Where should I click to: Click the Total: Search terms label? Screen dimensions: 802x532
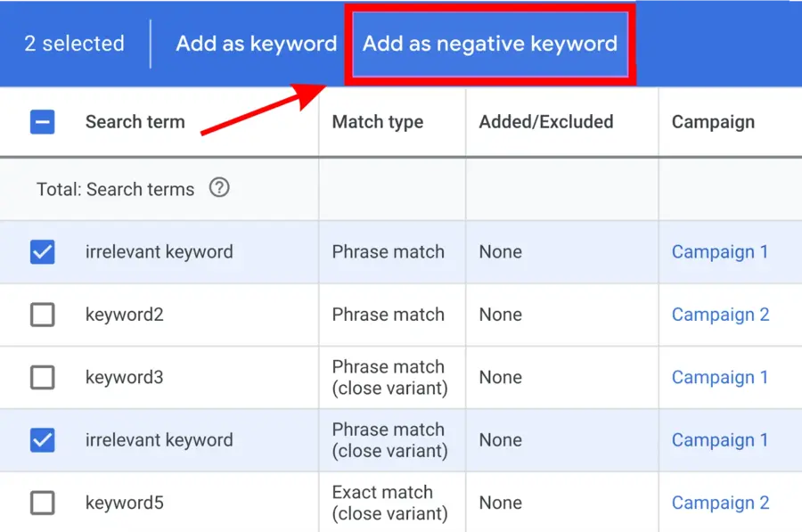tap(115, 189)
